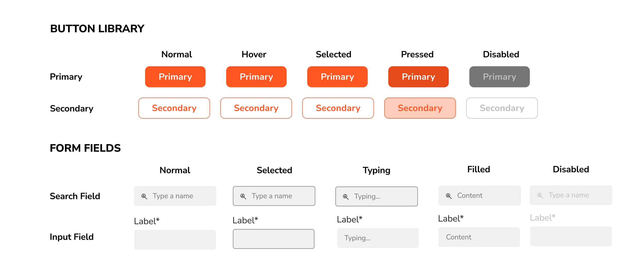Click the Filled input field containing 'Content'
The image size is (644, 273).
(x=479, y=237)
